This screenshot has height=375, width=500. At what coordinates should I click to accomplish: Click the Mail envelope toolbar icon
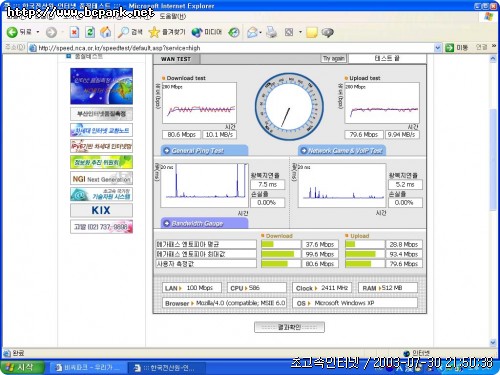click(x=252, y=32)
